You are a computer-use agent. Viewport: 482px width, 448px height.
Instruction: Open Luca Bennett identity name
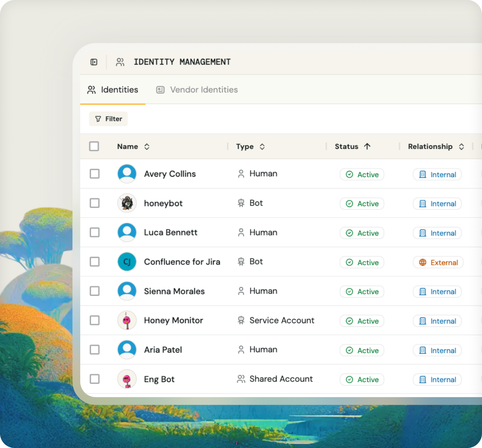click(171, 233)
